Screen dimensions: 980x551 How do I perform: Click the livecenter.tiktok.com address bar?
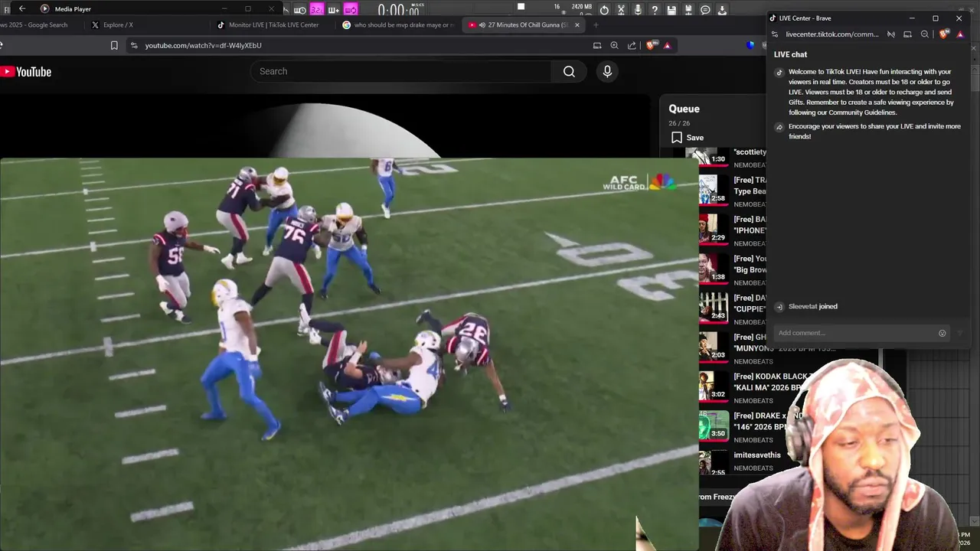tap(832, 34)
